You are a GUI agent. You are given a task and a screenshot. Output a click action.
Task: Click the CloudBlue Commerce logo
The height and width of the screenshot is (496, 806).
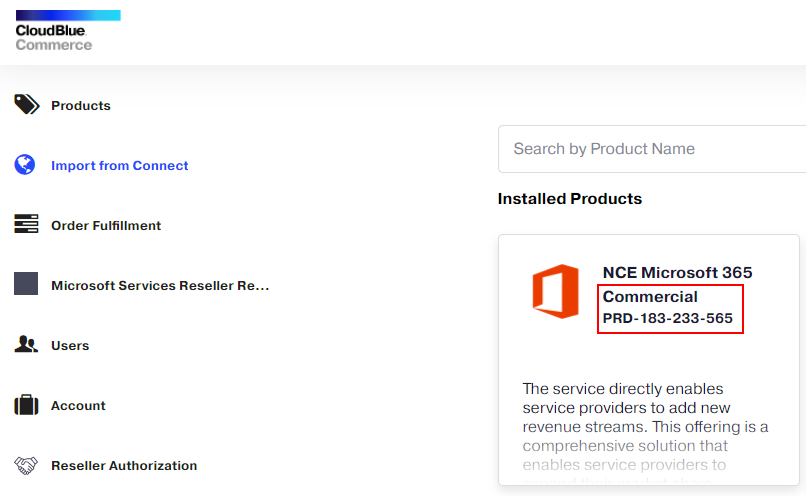pyautogui.click(x=67, y=31)
